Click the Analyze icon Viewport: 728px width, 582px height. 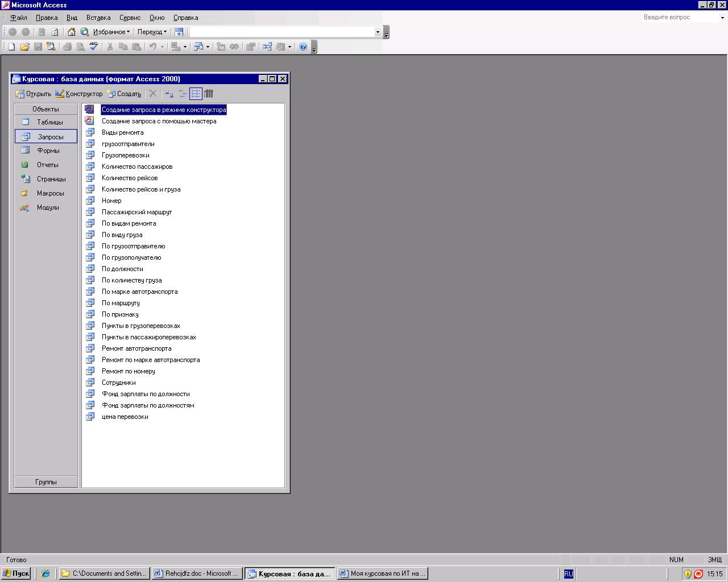click(x=198, y=47)
